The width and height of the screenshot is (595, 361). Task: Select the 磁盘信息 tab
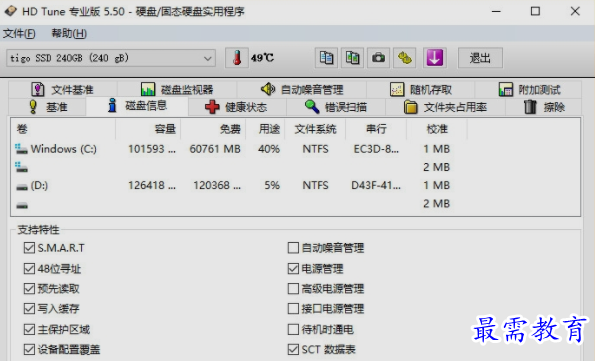click(x=137, y=106)
